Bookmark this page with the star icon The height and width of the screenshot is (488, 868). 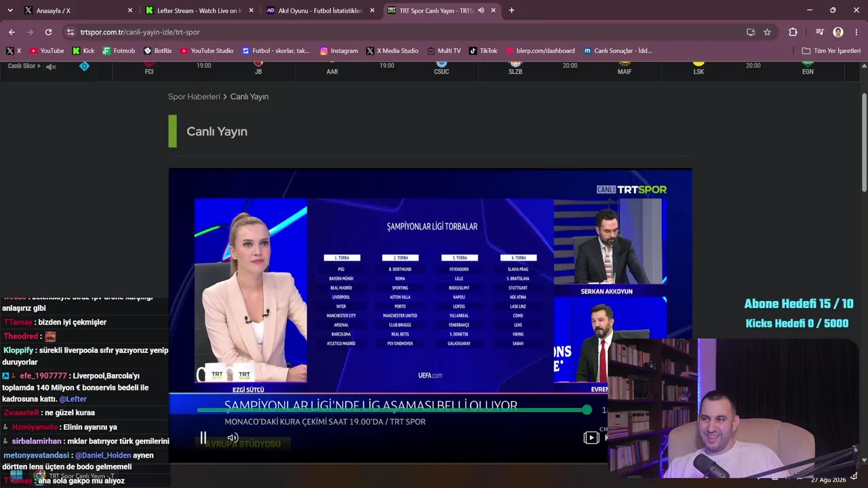pyautogui.click(x=767, y=32)
